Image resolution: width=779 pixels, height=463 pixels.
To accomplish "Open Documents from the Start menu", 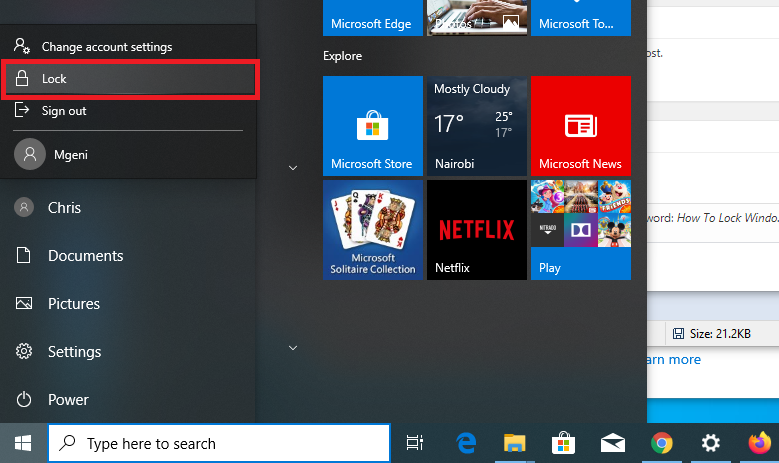I will pos(128,255).
